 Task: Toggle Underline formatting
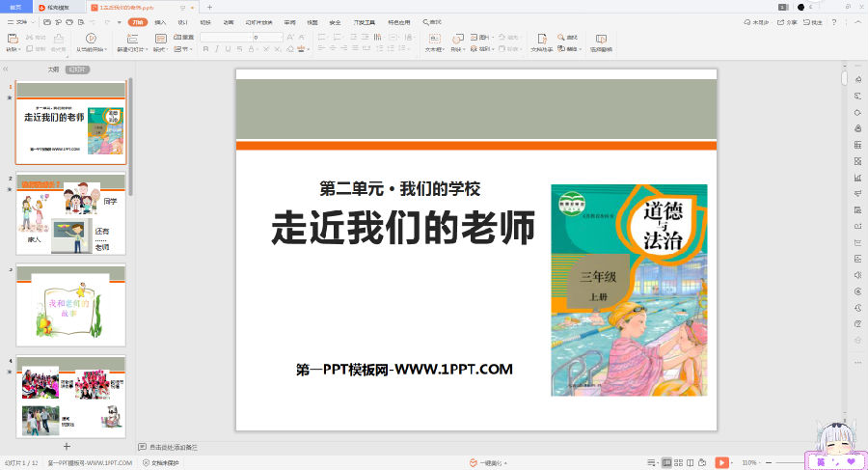(x=228, y=49)
